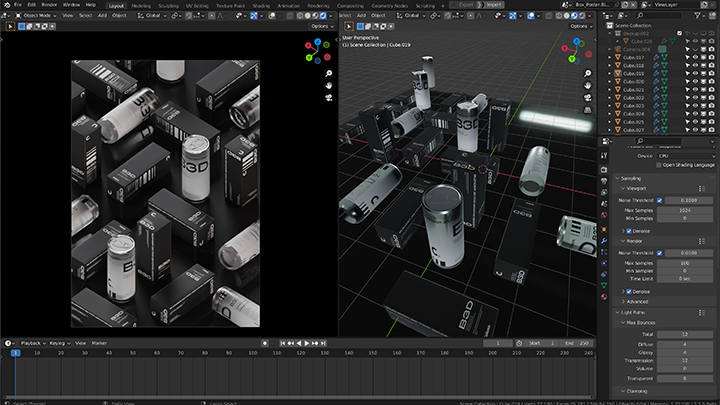This screenshot has width=720, height=405.
Task: Select the tweak select tool in left viewport header
Action: coord(10,26)
